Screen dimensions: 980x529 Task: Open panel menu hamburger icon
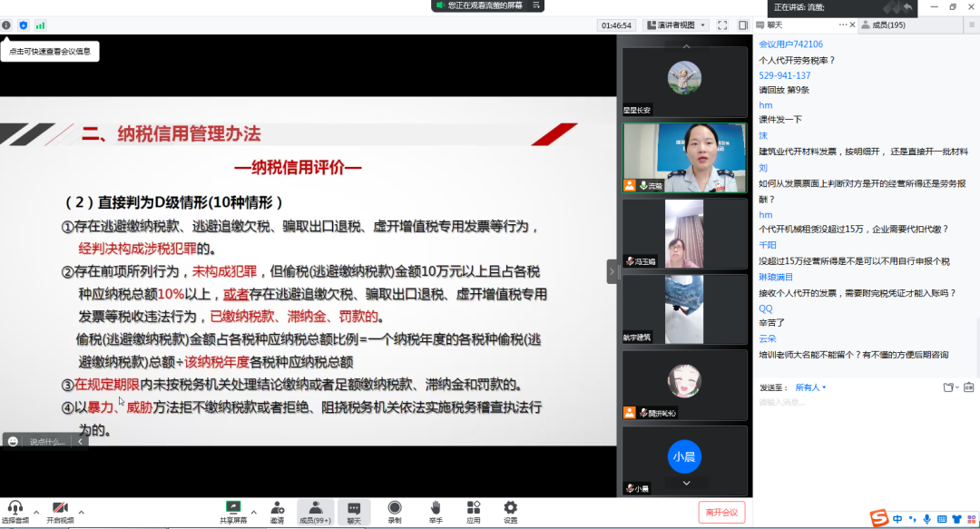point(971,25)
